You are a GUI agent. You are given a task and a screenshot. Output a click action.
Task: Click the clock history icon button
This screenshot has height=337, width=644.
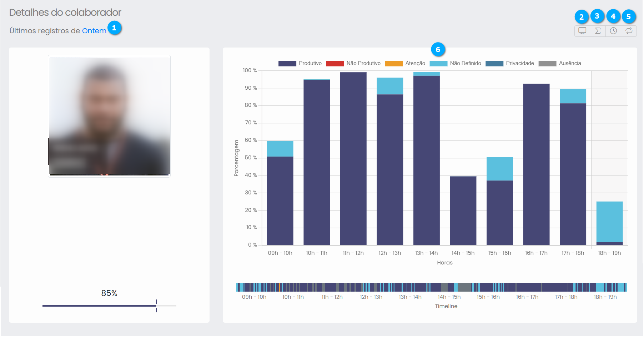(613, 31)
